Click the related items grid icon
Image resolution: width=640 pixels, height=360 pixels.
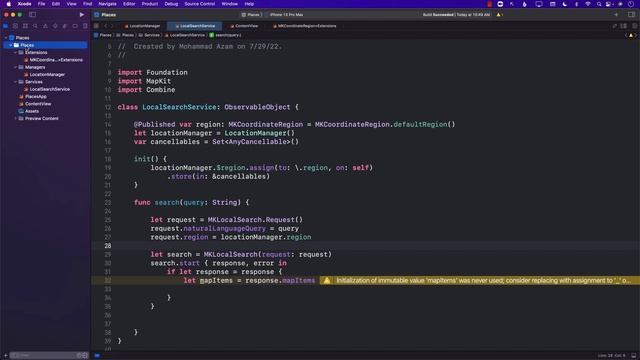click(x=96, y=26)
